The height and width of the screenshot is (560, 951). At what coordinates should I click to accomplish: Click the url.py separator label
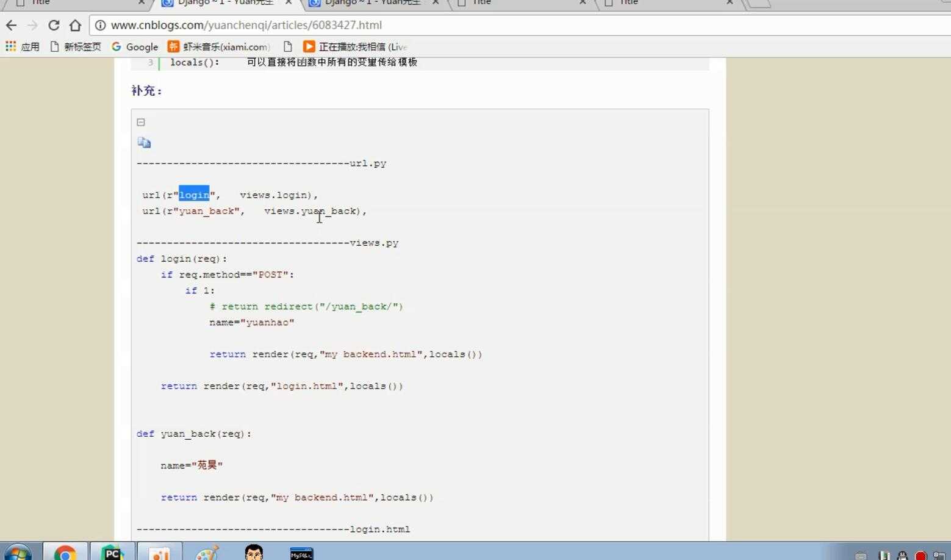[368, 163]
